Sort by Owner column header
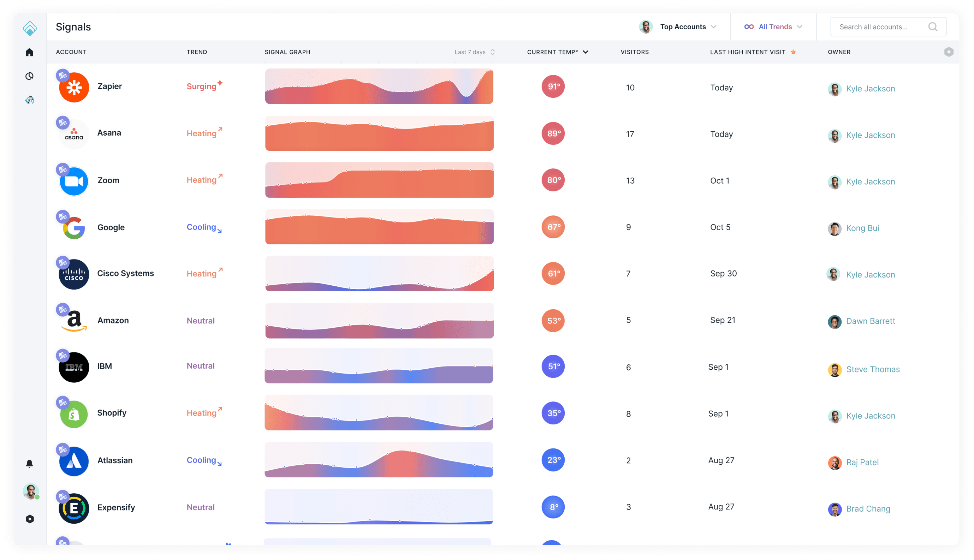This screenshot has height=560, width=974. [x=839, y=52]
